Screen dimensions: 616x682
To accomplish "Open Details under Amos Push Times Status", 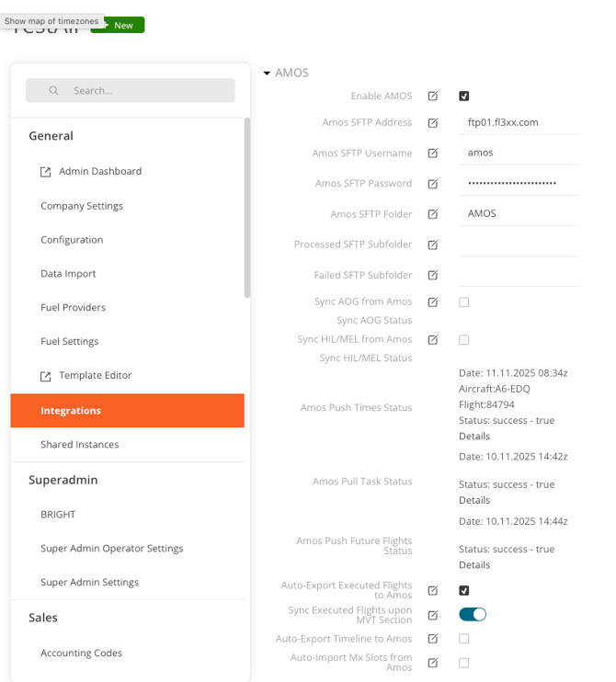I will click(474, 437).
